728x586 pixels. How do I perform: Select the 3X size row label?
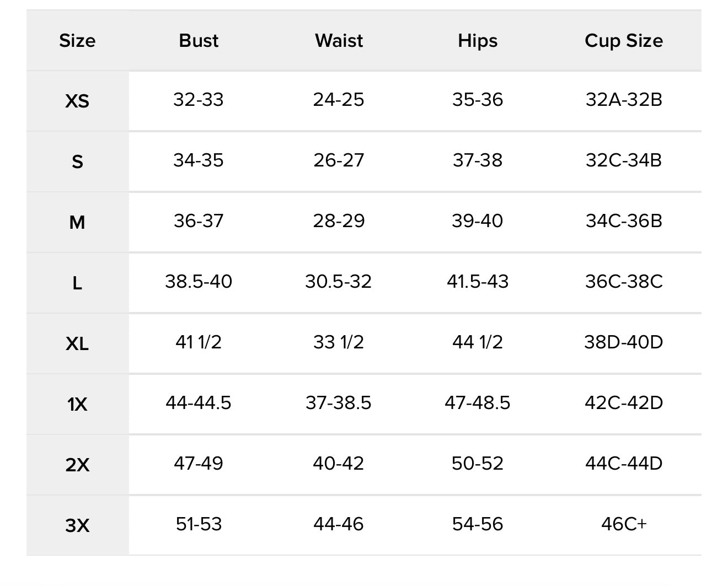click(x=77, y=525)
